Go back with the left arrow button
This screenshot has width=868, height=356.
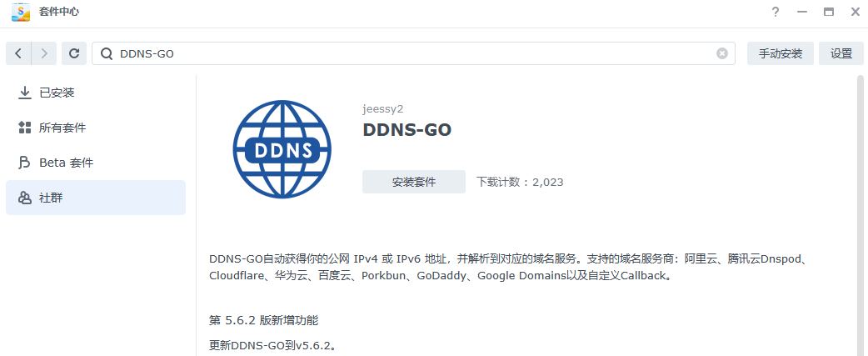[x=19, y=53]
